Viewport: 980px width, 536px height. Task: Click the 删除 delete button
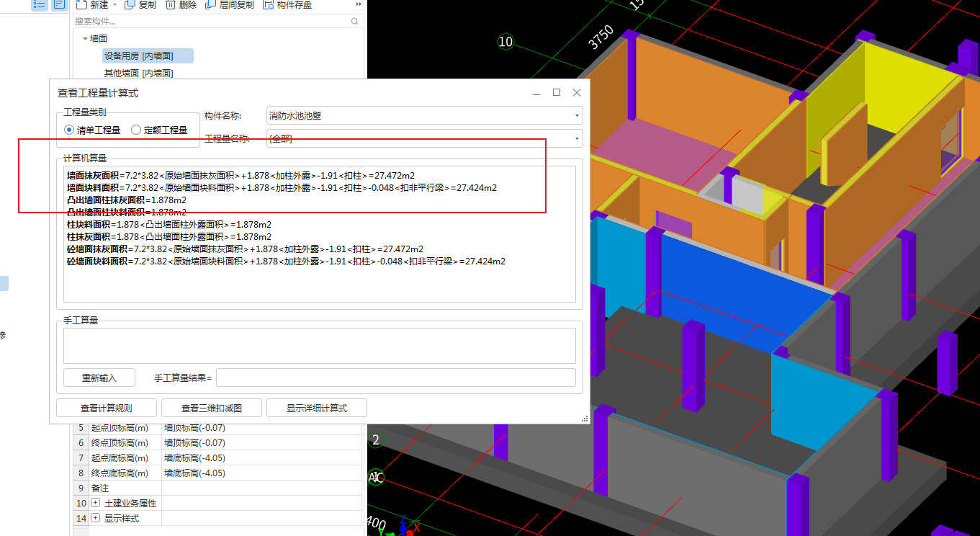click(x=181, y=4)
